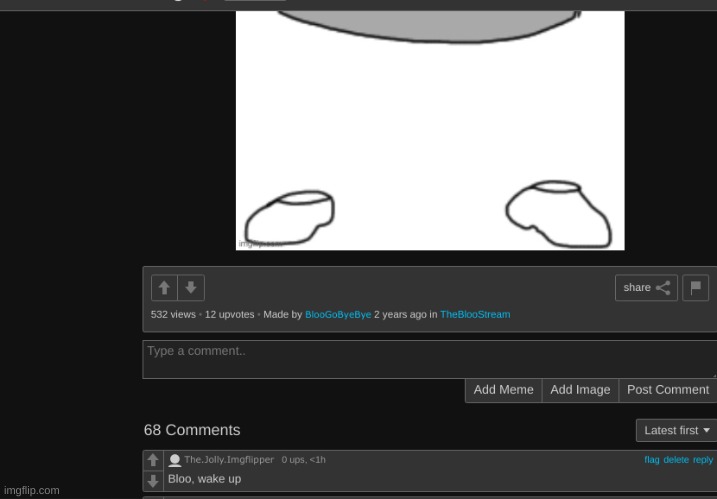This screenshot has height=499, width=717.
Task: Expand the 'Latest first' sort dropdown
Action: click(x=676, y=430)
